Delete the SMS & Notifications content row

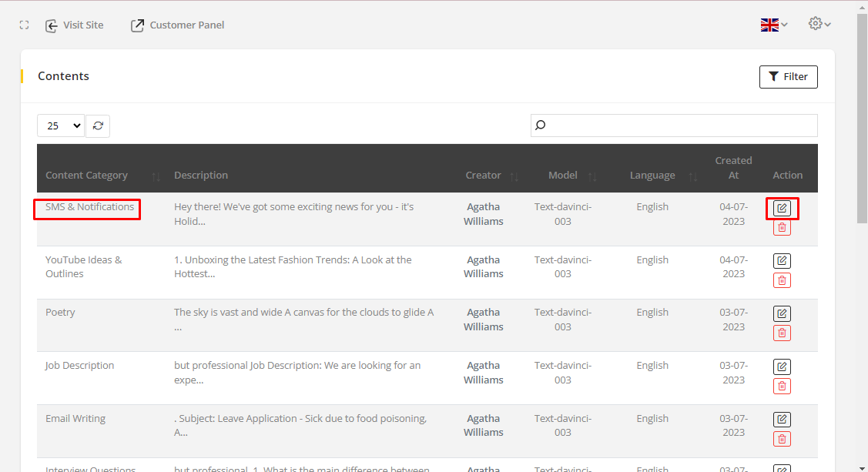click(x=782, y=227)
